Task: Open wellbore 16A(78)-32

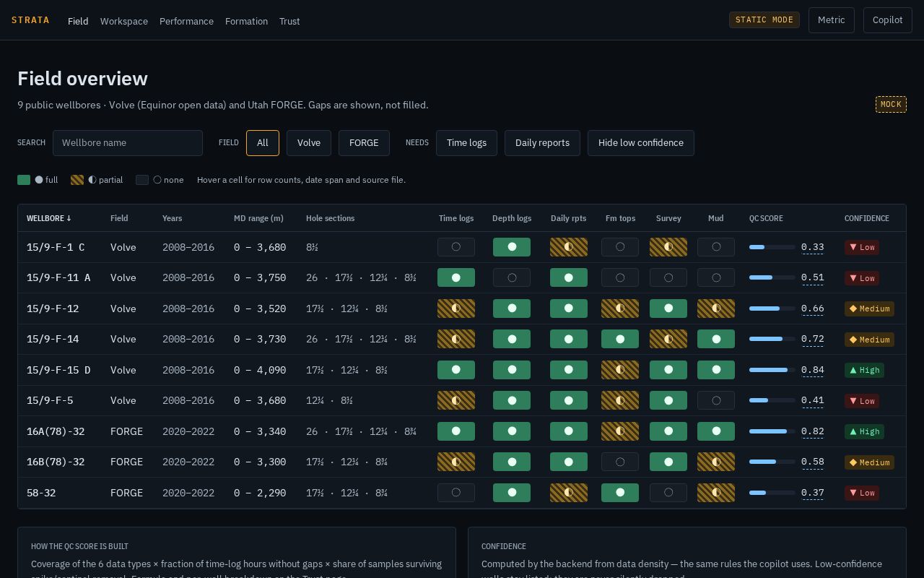Action: click(56, 431)
